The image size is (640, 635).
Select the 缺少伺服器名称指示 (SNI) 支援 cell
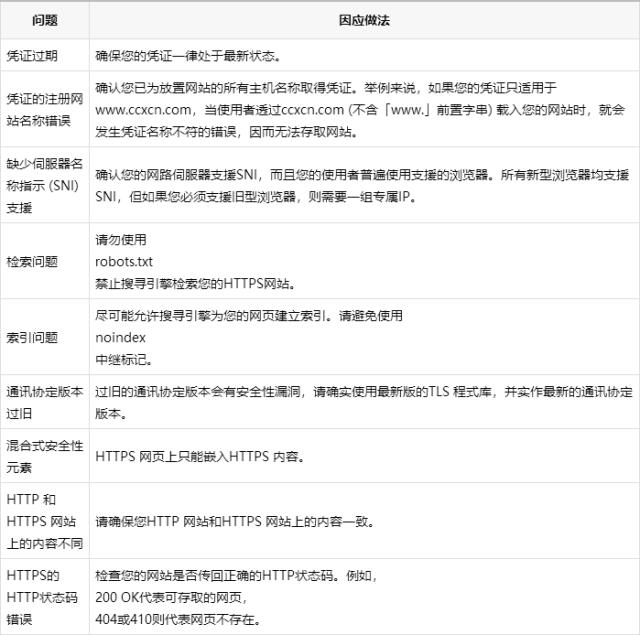coord(44,184)
